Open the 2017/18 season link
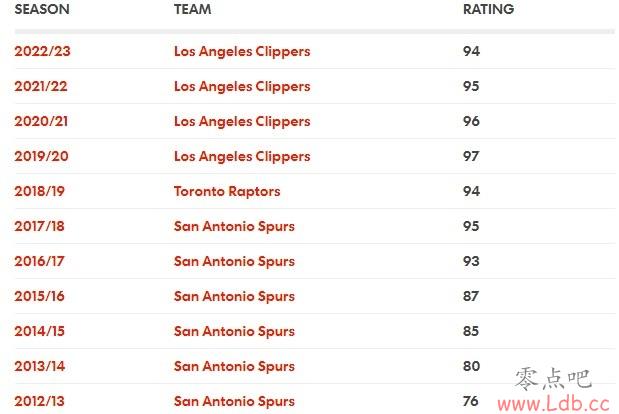 (x=39, y=226)
